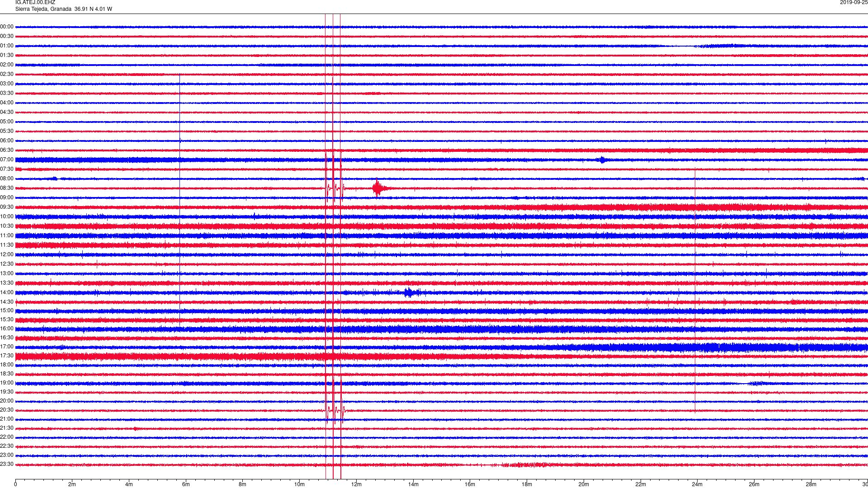Click the blue seismic event on the 14:00 trace
The height and width of the screenshot is (488, 868).
(410, 292)
